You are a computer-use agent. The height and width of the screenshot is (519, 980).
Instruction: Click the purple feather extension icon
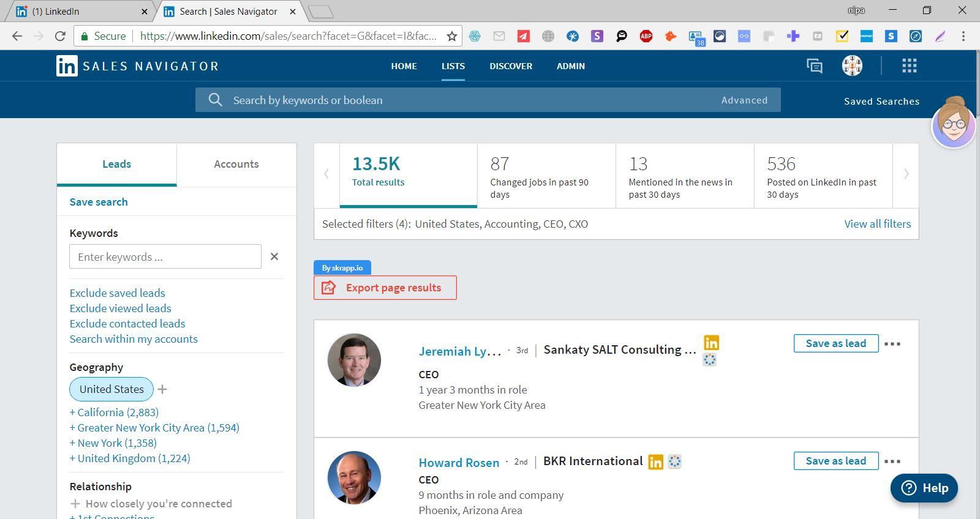point(940,36)
